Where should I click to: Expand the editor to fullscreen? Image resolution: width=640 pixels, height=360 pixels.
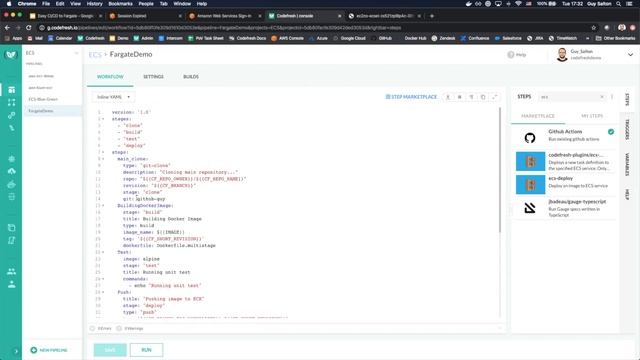pyautogui.click(x=495, y=97)
